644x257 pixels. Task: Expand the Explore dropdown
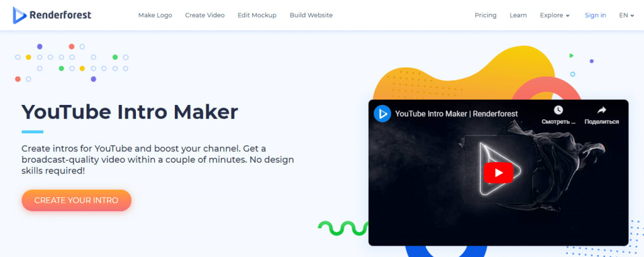(555, 15)
